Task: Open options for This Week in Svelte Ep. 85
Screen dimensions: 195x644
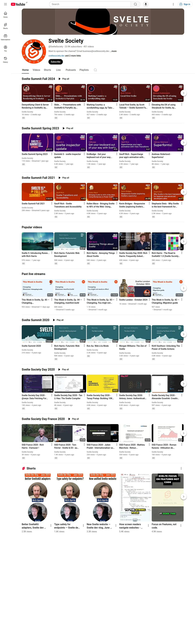Action: (x=52, y=299)
